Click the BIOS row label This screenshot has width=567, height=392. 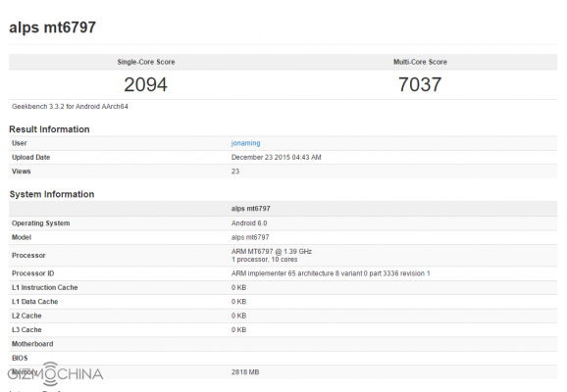(x=20, y=358)
